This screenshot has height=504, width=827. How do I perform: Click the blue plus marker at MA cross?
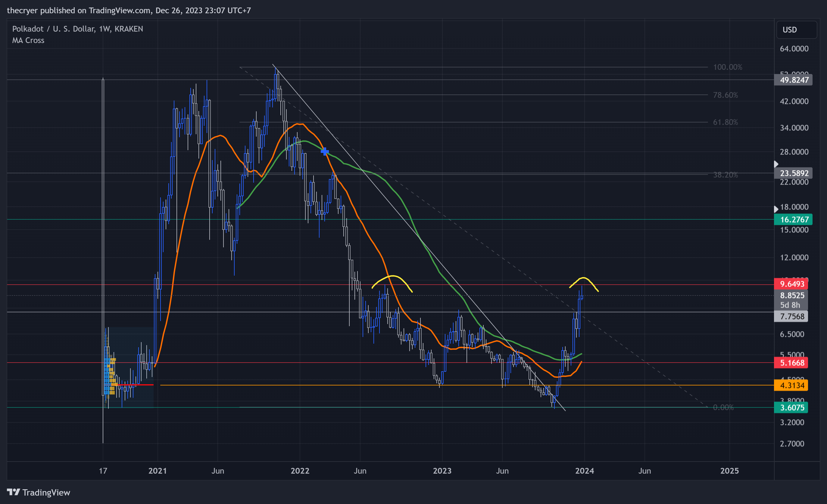coord(325,152)
